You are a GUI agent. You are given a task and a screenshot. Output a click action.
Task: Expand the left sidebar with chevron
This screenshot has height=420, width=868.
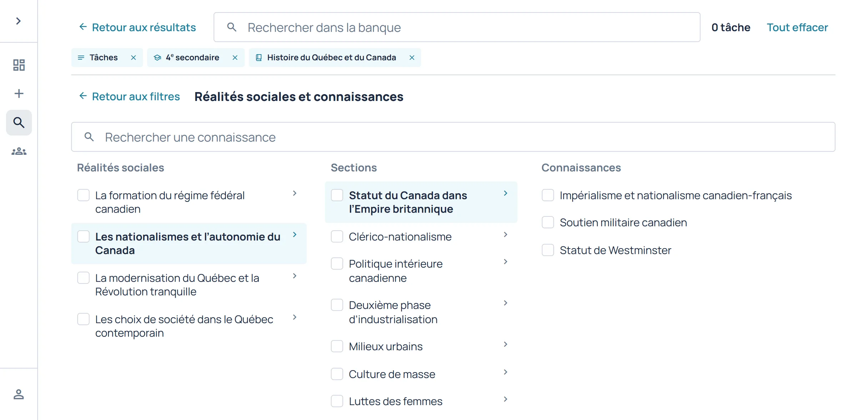19,21
